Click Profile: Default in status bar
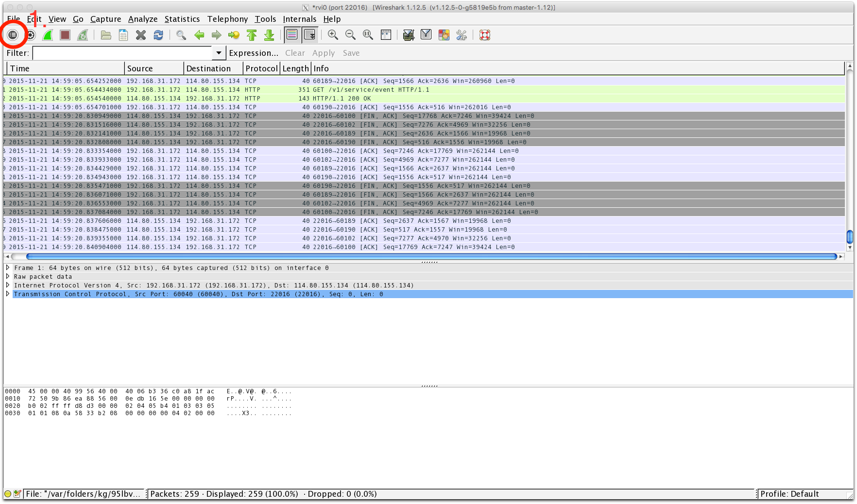The height and width of the screenshot is (504, 857). pyautogui.click(x=789, y=494)
